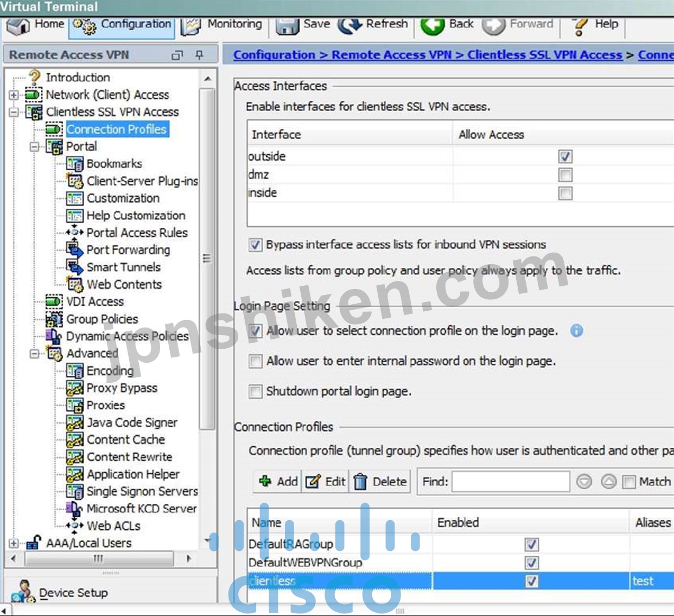The height and width of the screenshot is (616, 674).
Task: Click the Save floppy disk icon
Action: point(288,25)
